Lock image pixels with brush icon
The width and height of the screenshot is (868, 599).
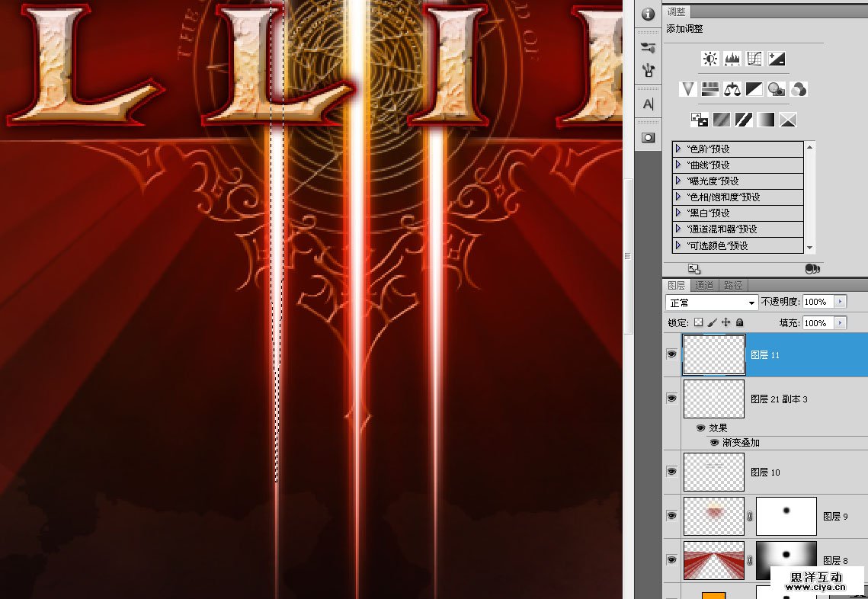(713, 322)
